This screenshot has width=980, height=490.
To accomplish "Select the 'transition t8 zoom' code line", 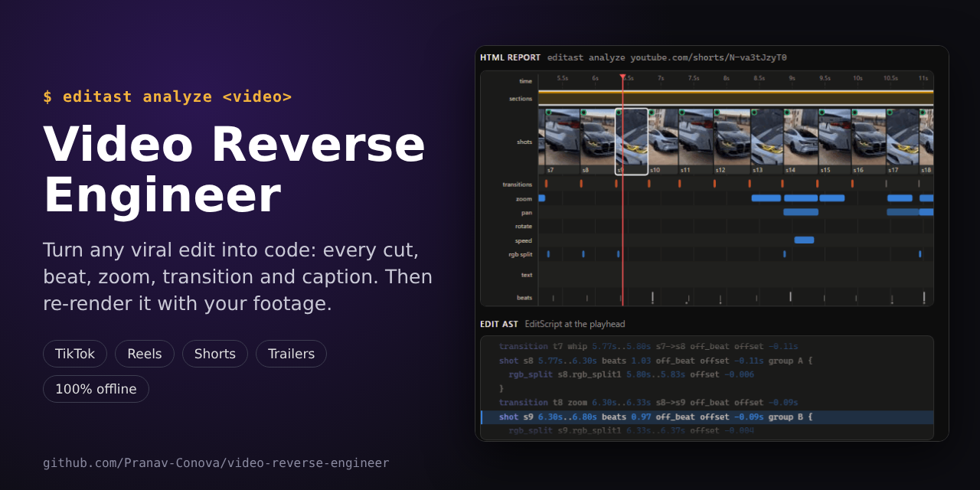I will click(x=648, y=403).
